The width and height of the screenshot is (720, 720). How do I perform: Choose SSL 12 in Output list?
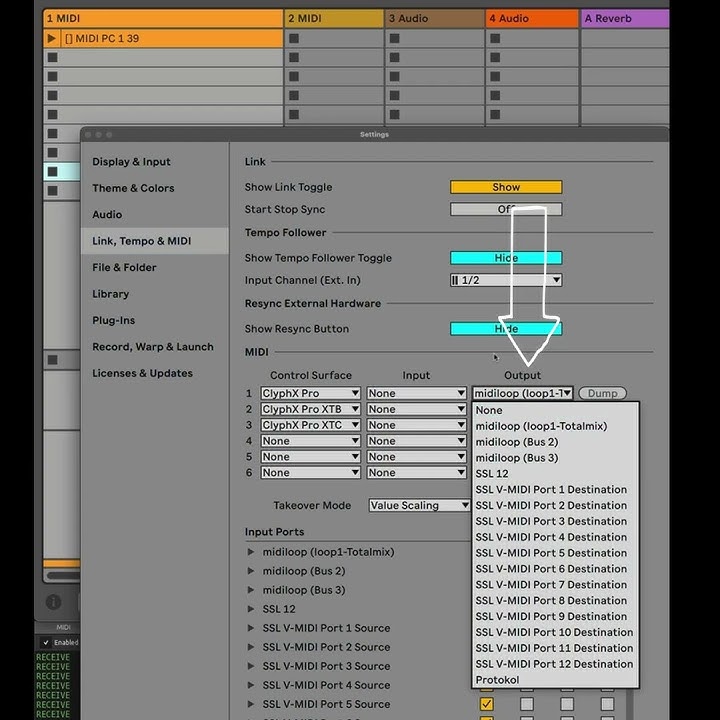555,473
